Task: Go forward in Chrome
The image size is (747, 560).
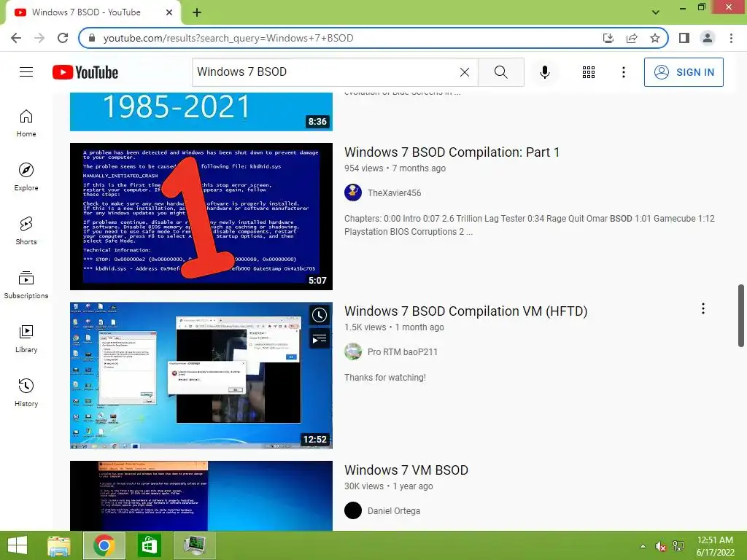Action: click(x=39, y=38)
